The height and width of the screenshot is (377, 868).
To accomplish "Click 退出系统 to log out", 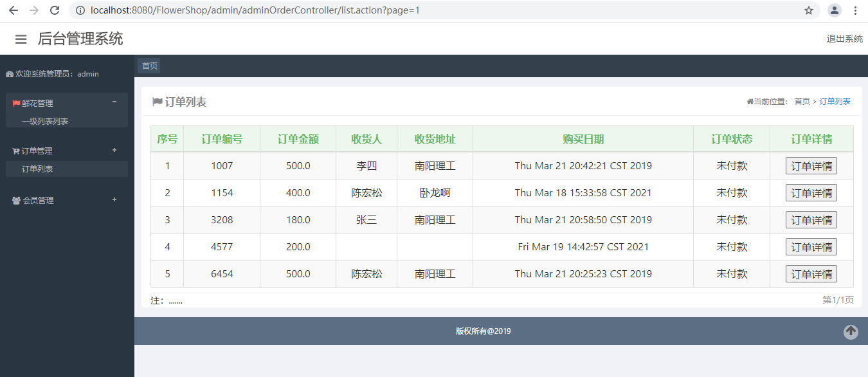I will tap(844, 39).
